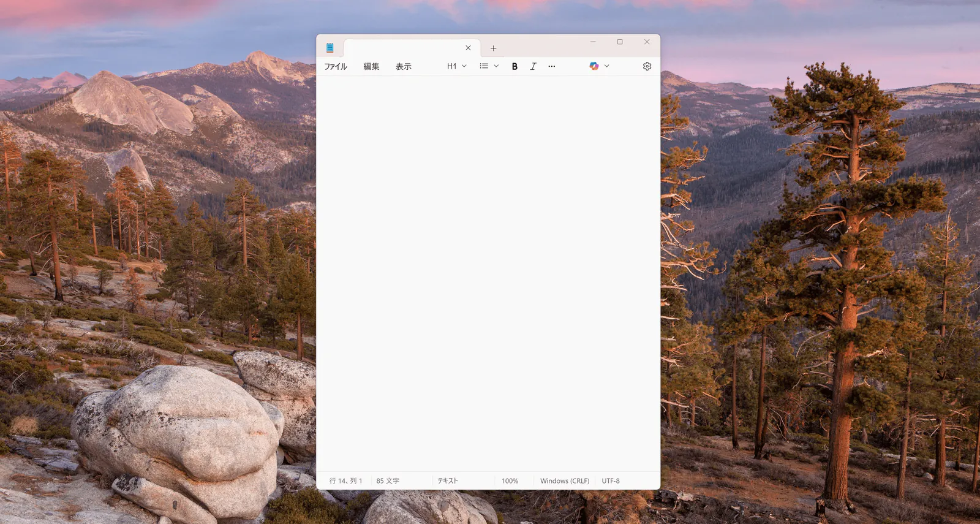Minimize the Notepad window

(593, 42)
